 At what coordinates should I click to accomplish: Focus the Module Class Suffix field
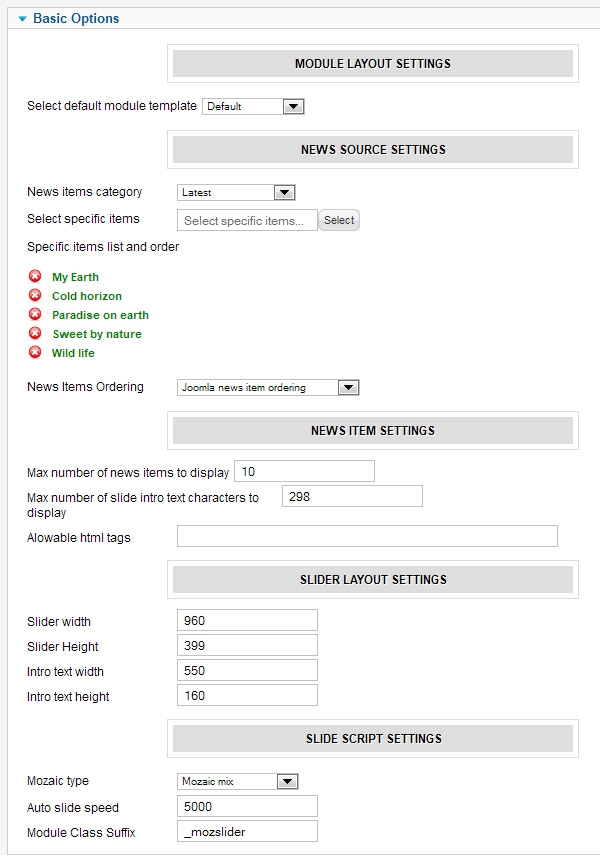[x=246, y=831]
